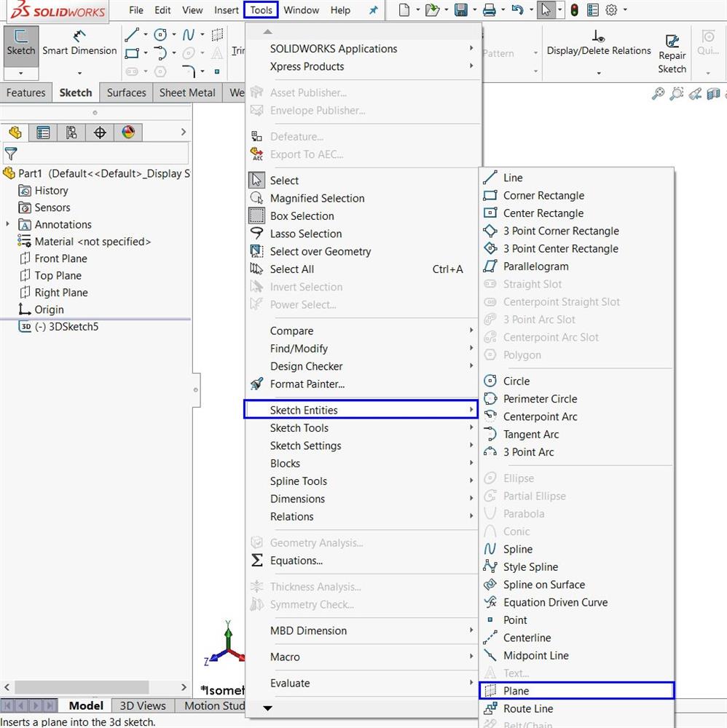Image resolution: width=727 pixels, height=728 pixels.
Task: Choose Corner Rectangle from Sketch Entities
Action: coord(576,195)
